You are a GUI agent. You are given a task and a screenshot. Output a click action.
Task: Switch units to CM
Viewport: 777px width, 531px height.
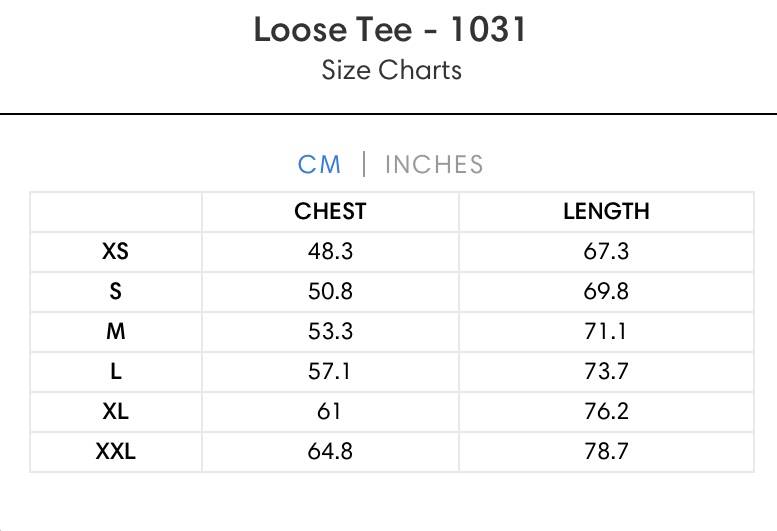[x=319, y=164]
